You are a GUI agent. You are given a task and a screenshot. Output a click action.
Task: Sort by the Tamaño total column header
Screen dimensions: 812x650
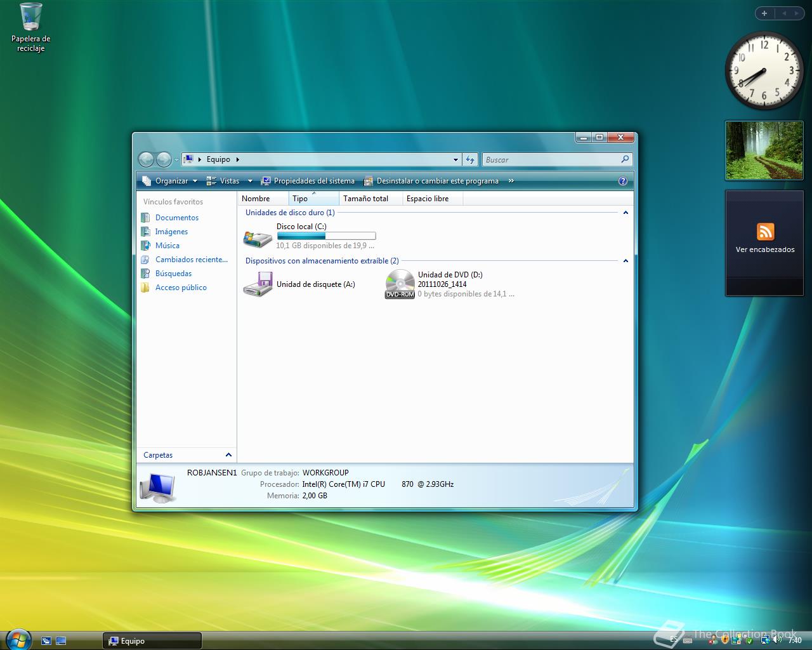(x=371, y=199)
